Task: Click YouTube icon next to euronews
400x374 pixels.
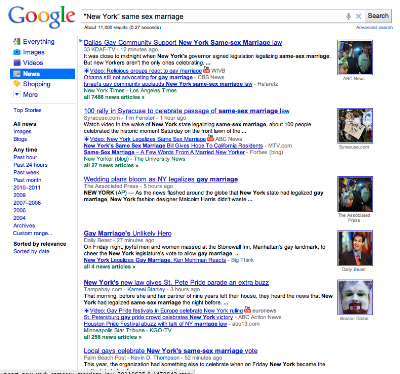Action: pyautogui.click(x=247, y=310)
